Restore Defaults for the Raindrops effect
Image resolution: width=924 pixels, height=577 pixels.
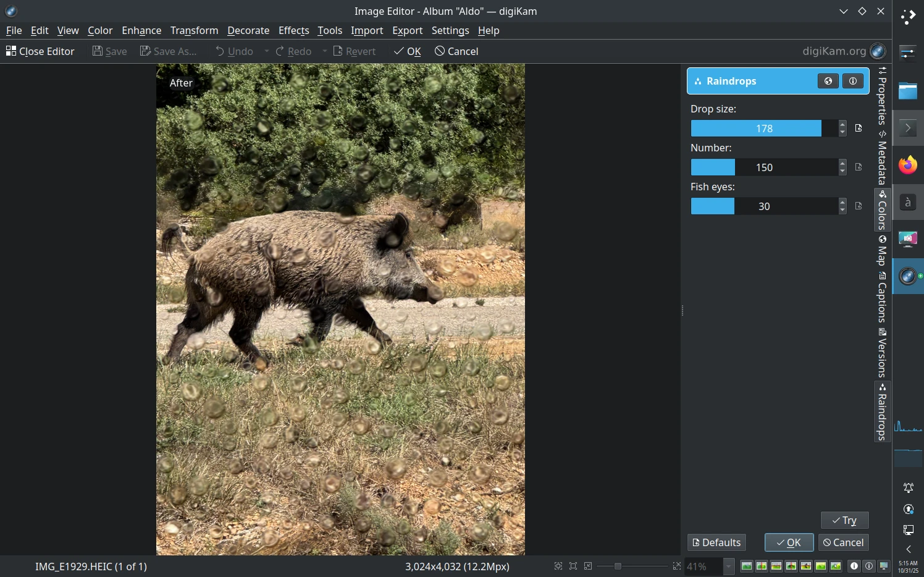pos(716,542)
